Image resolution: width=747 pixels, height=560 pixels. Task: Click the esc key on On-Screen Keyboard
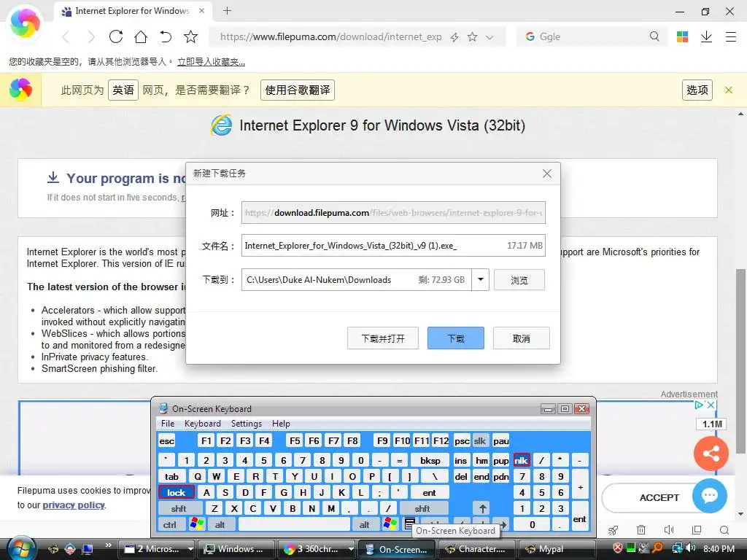click(x=167, y=441)
